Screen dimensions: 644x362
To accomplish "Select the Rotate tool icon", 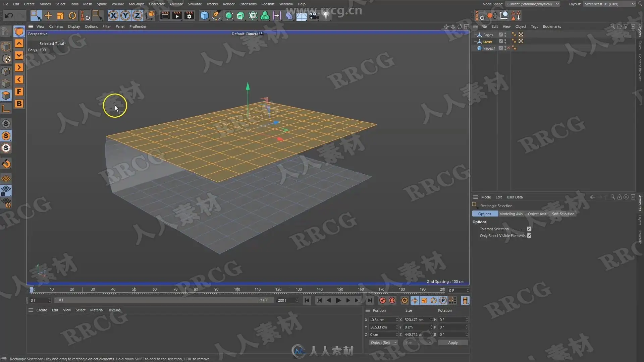I will [72, 15].
